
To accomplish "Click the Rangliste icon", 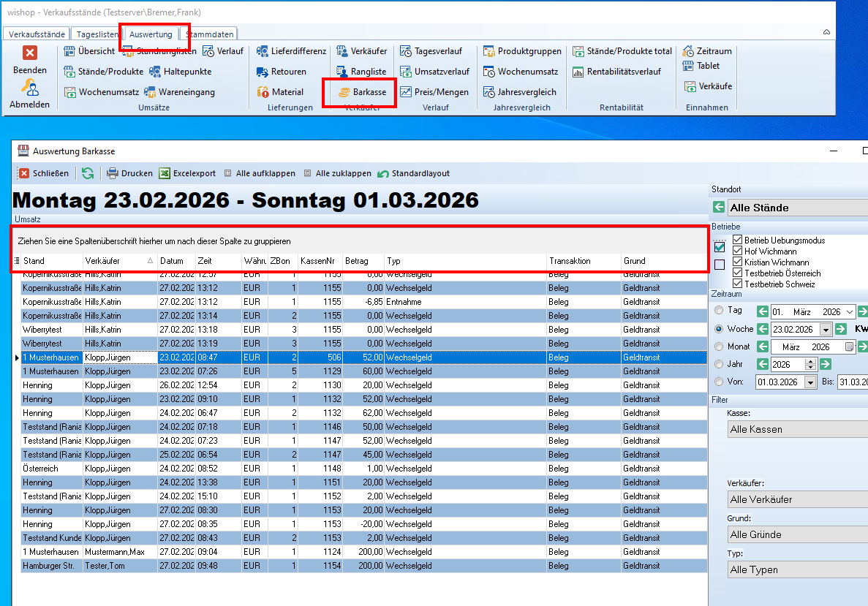I will coord(342,72).
